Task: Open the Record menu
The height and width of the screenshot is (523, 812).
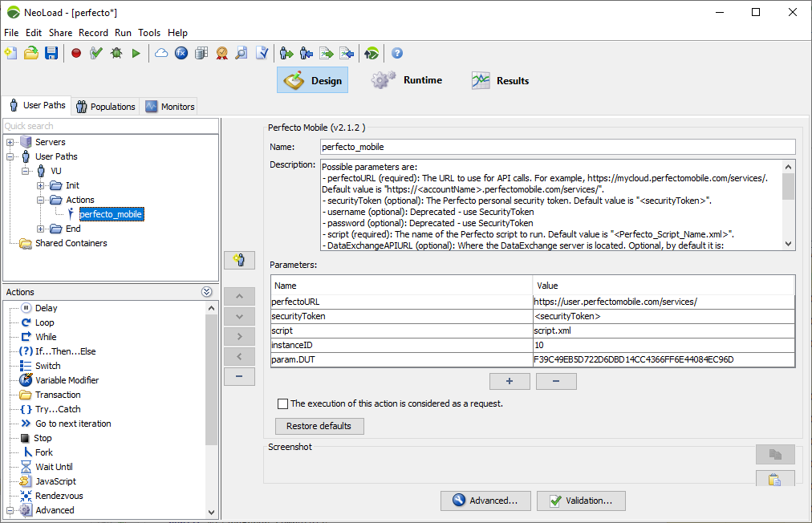Action: point(93,33)
